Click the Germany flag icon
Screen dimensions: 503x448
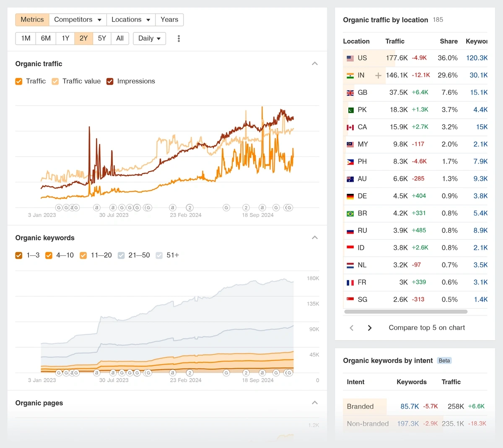tap(350, 196)
